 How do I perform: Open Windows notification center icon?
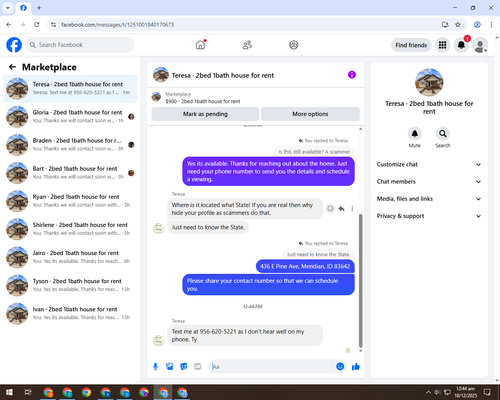tap(487, 392)
